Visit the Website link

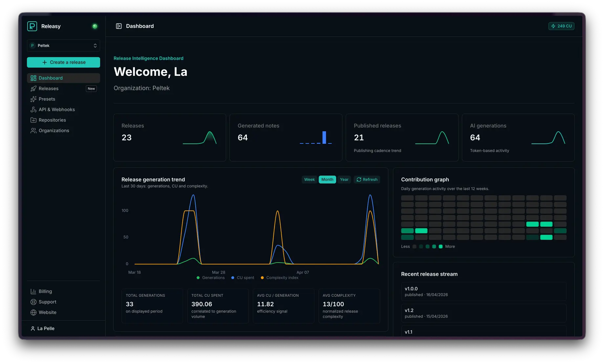(x=63, y=312)
